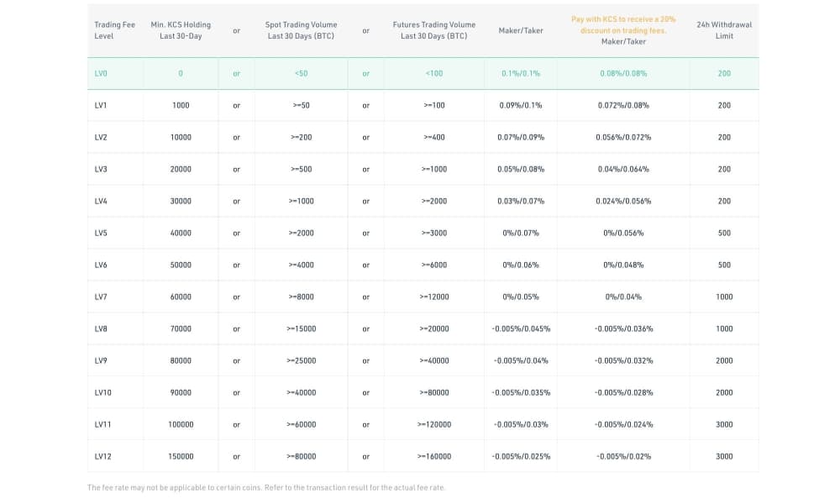Viewport: 840px width, 504px height.
Task: Click the >=160000 futures volume cell
Action: pyautogui.click(x=434, y=456)
